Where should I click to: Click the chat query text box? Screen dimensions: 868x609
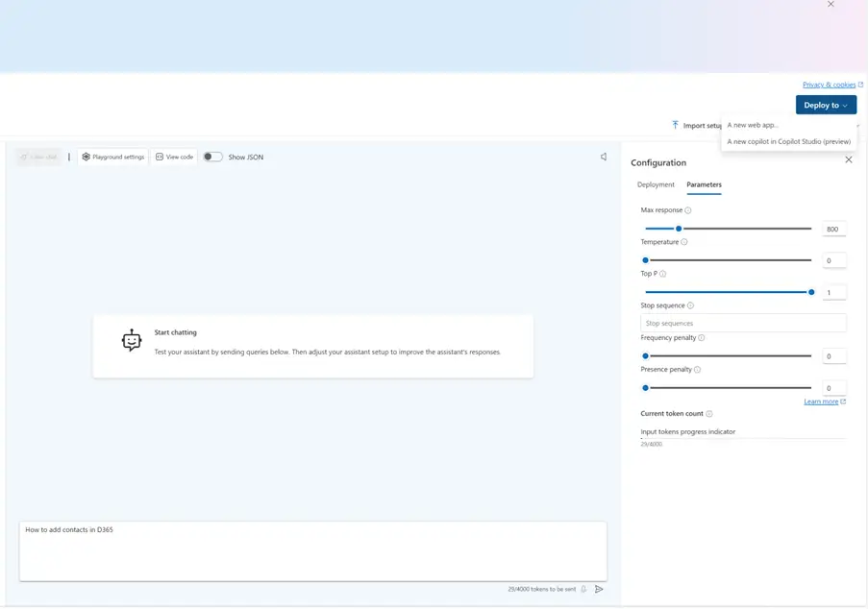point(313,551)
